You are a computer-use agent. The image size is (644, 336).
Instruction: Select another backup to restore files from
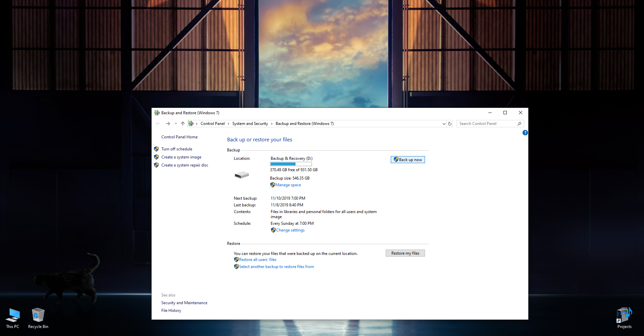pos(276,267)
